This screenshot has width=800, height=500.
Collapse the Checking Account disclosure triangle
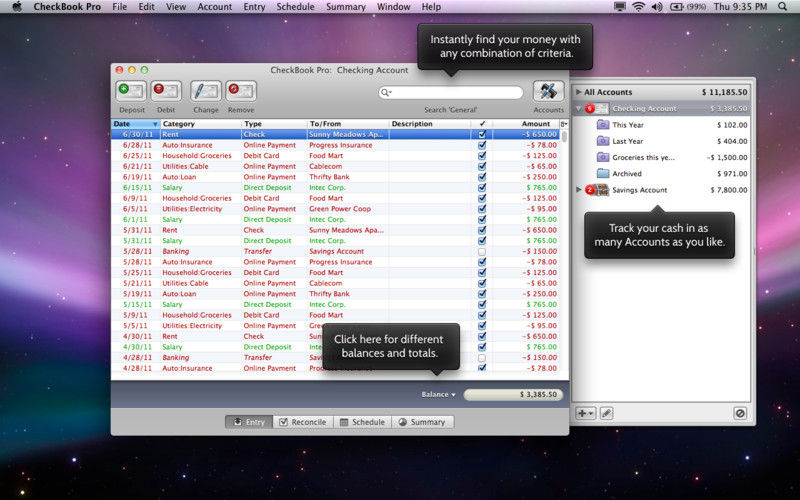point(579,108)
